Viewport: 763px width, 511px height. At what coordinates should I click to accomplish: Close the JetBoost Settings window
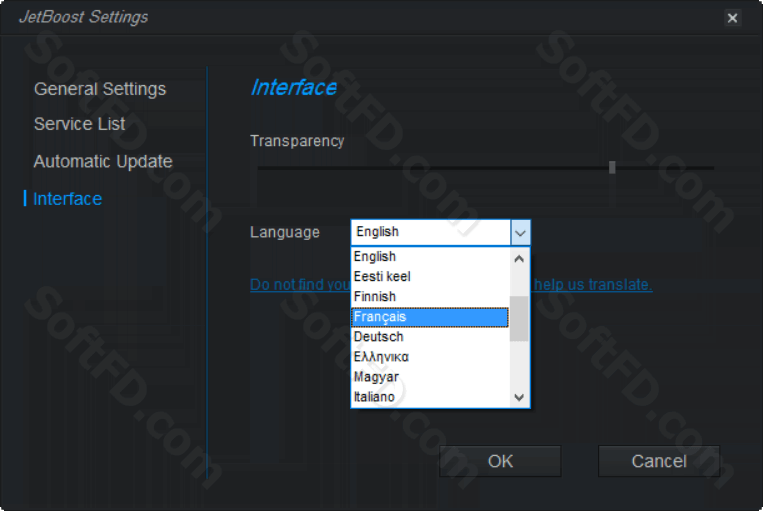point(732,18)
